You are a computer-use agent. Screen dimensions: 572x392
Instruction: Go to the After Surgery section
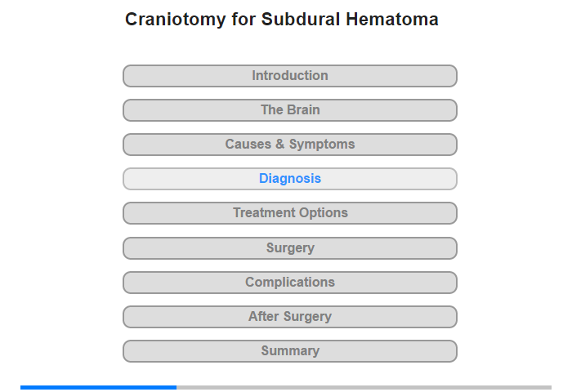tap(289, 317)
